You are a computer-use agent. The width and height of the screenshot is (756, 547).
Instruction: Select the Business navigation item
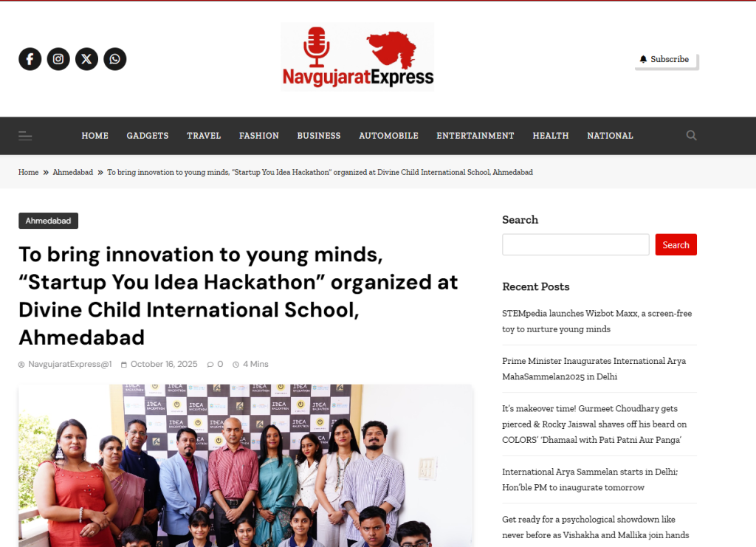319,136
